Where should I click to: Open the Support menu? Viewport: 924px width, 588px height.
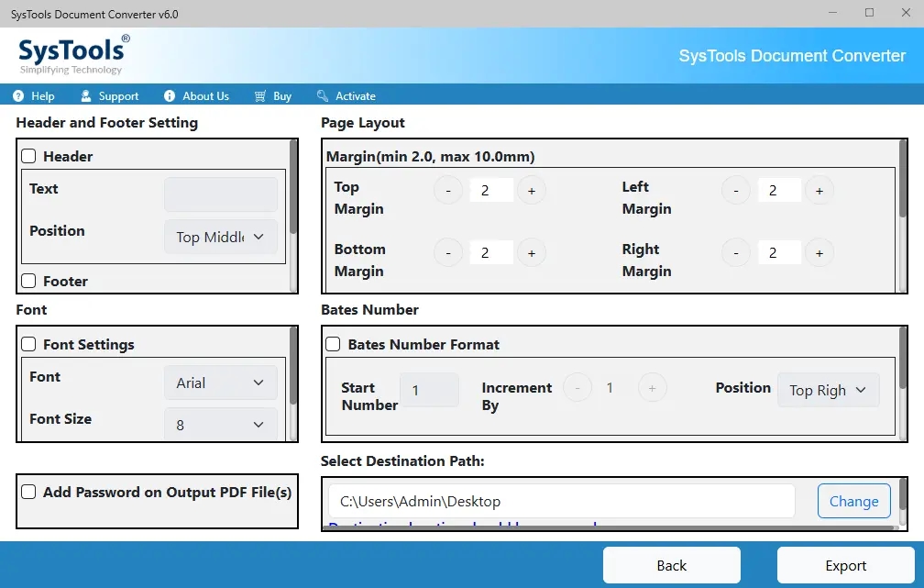110,96
